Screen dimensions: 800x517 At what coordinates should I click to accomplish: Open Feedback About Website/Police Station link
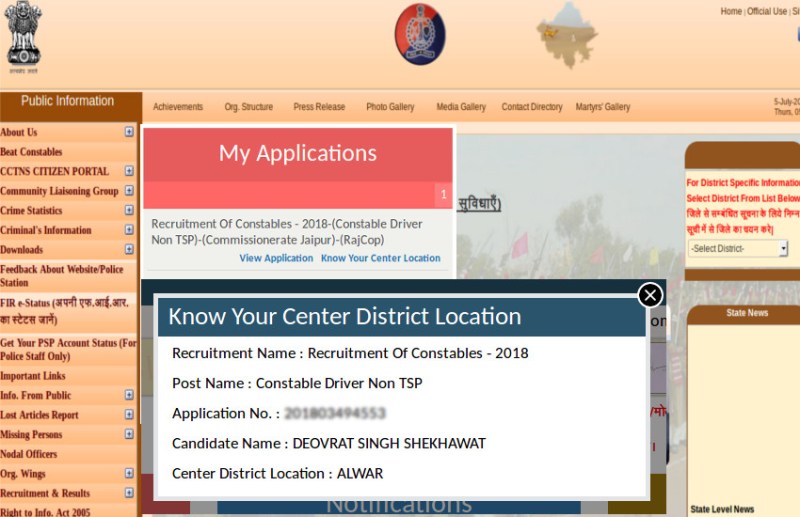point(62,276)
